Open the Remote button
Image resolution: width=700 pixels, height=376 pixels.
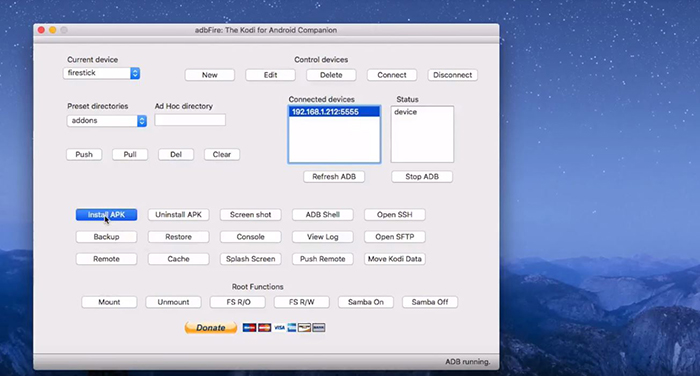tap(106, 259)
